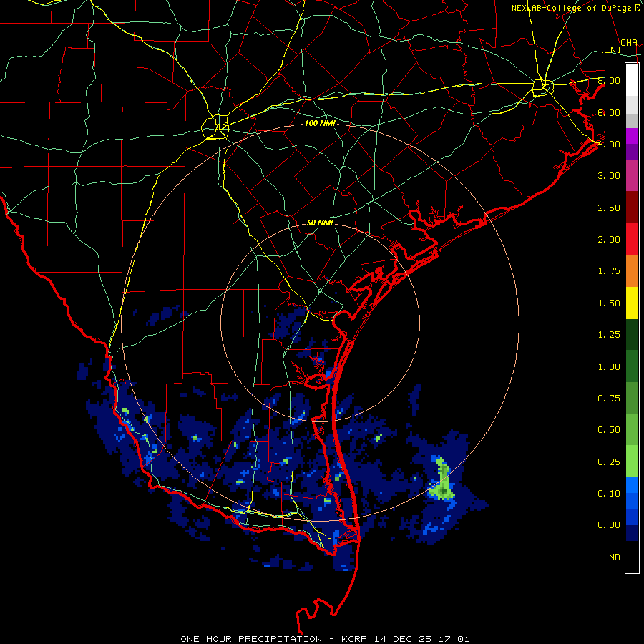Screen dimensions: 644x644
Task: Select the 1.75 legend label
Action: 609,271
